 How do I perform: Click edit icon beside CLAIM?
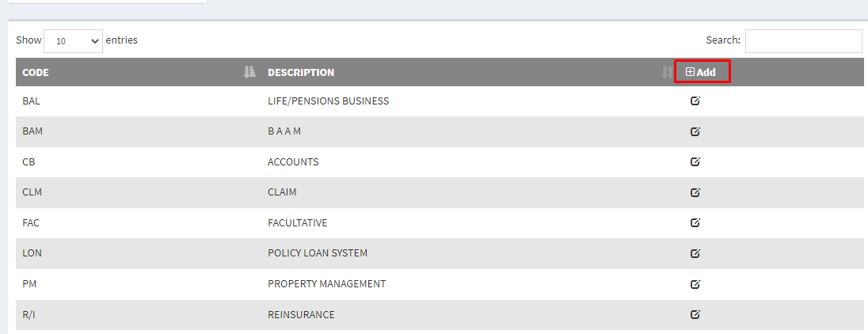pyautogui.click(x=695, y=192)
